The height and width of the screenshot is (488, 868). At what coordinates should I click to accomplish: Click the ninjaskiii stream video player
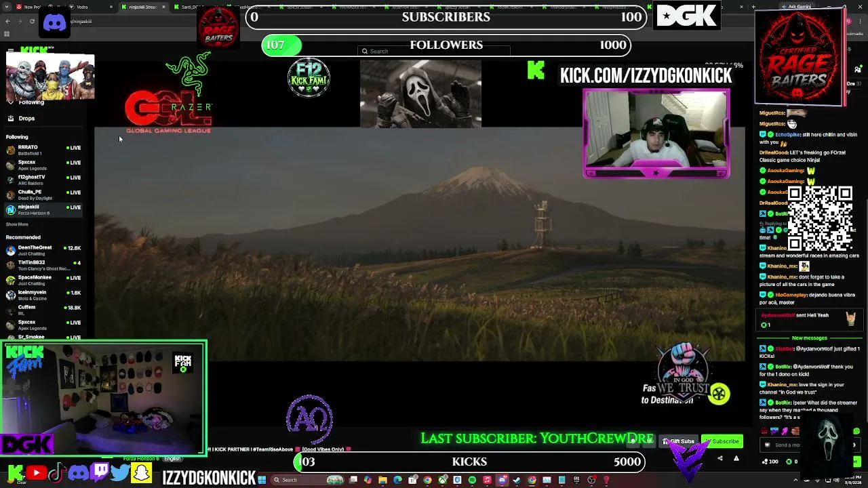coord(420,244)
